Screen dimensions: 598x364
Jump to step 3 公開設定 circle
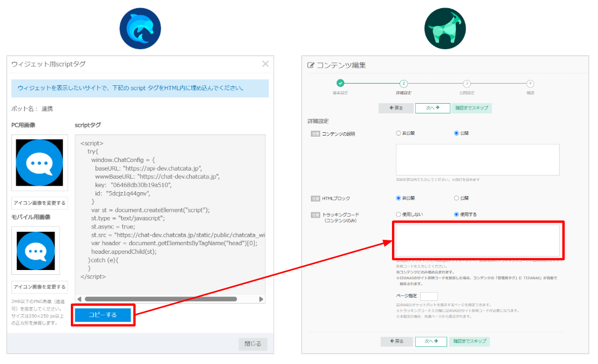click(467, 84)
